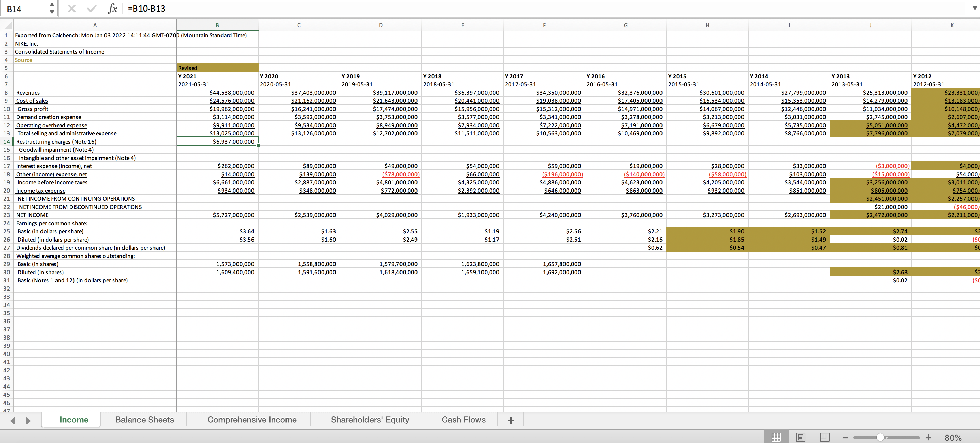Click the zoom out minus button
The width and height of the screenshot is (980, 443).
[845, 437]
